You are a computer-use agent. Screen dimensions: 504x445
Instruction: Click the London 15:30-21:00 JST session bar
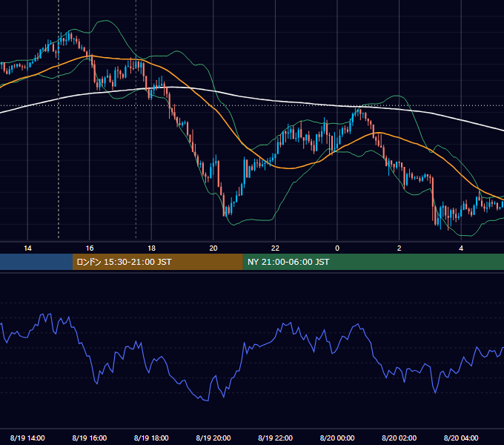(x=157, y=262)
